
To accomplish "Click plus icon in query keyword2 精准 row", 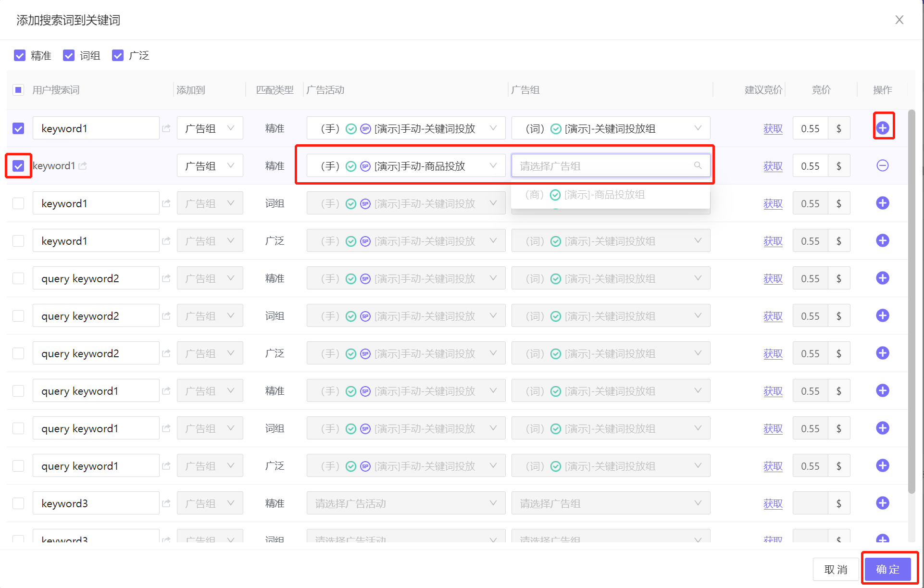I will coord(883,278).
